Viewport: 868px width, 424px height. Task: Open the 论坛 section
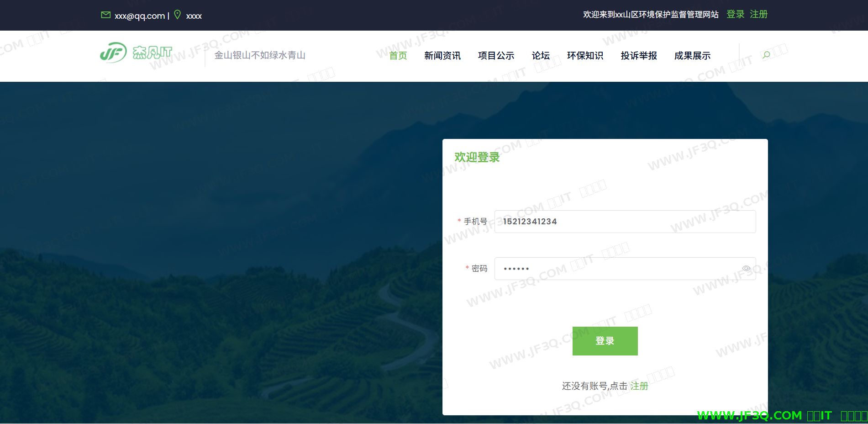pyautogui.click(x=541, y=56)
